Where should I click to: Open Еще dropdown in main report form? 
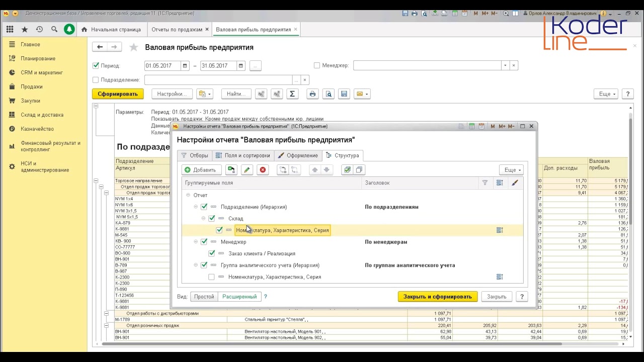click(x=606, y=94)
